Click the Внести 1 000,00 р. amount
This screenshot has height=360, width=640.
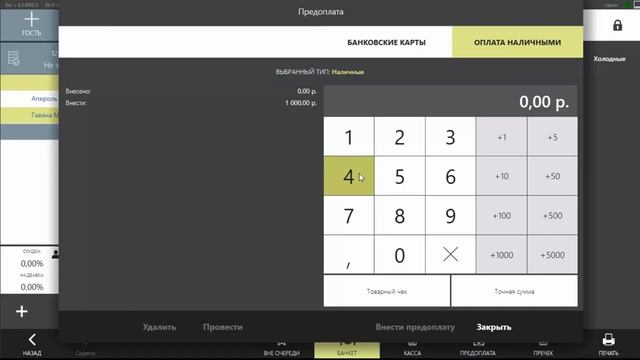[x=301, y=103]
